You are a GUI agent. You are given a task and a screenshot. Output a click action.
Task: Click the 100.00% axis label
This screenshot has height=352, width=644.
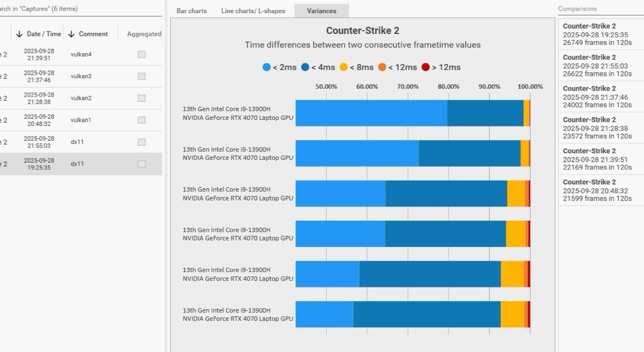tap(530, 87)
